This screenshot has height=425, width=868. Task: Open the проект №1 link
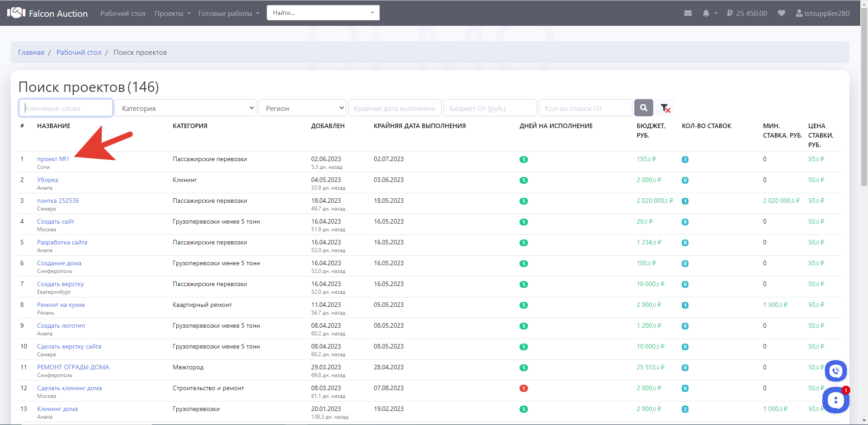coord(53,159)
